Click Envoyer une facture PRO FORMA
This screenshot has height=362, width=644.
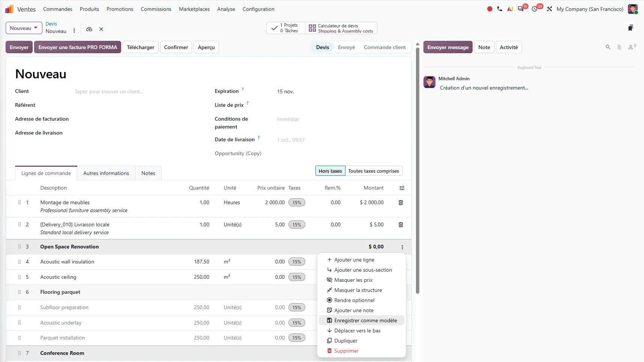[x=78, y=47]
